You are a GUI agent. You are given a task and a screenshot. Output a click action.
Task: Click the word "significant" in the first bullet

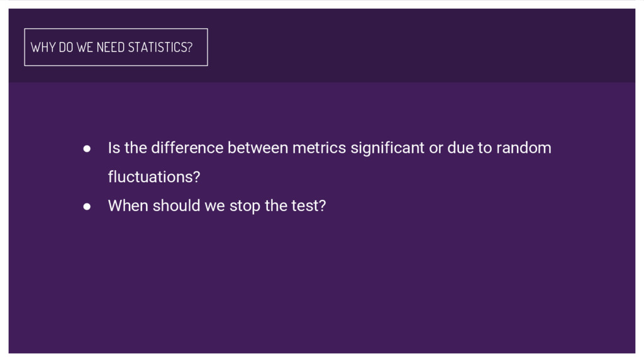pos(387,148)
